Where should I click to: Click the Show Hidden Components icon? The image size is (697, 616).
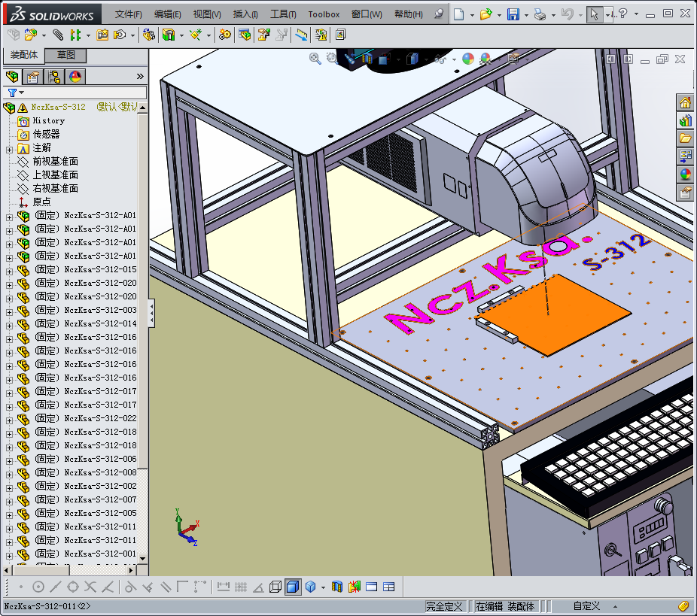[x=149, y=35]
